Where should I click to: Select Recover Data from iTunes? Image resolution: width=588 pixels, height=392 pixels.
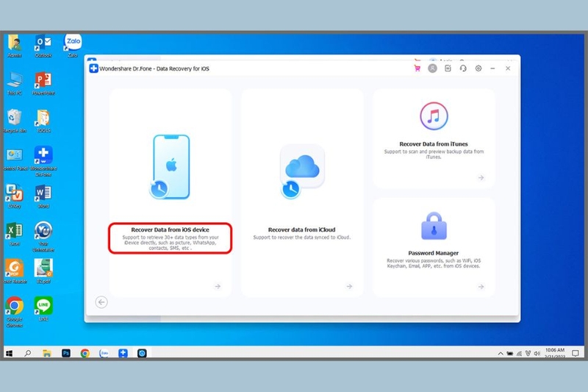pyautogui.click(x=434, y=143)
